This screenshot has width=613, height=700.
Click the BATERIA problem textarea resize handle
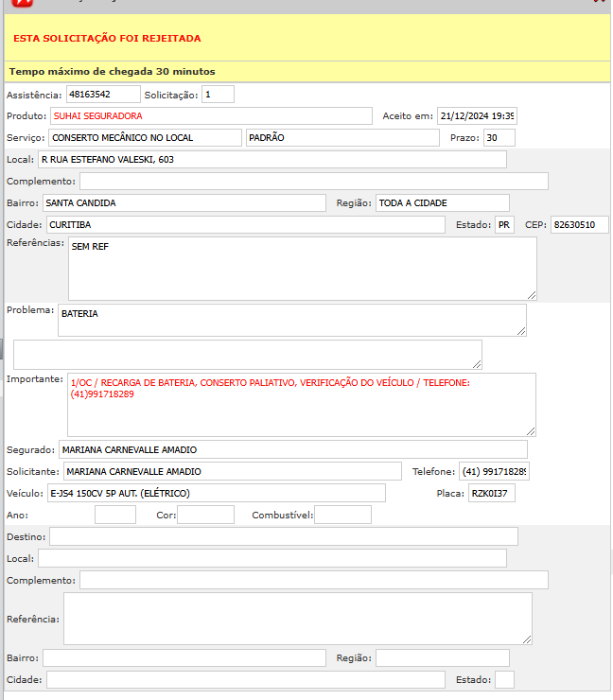[520, 330]
